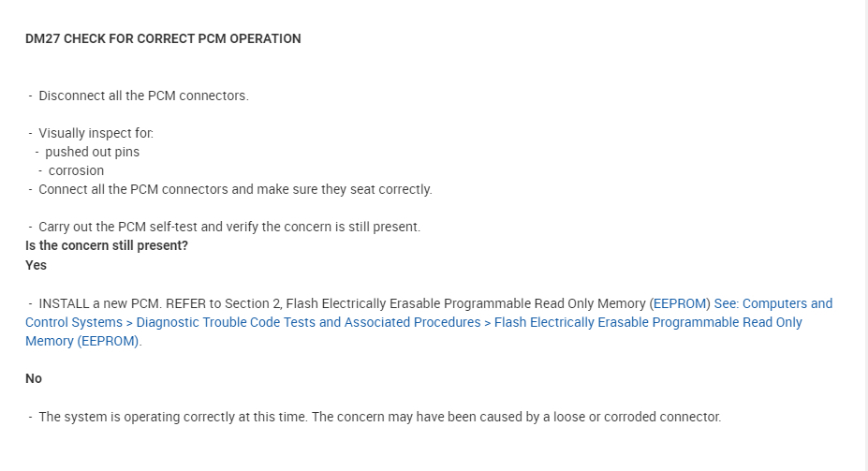
Task: Click the Diagnostic Trouble Code Tests link portion
Action: [307, 322]
